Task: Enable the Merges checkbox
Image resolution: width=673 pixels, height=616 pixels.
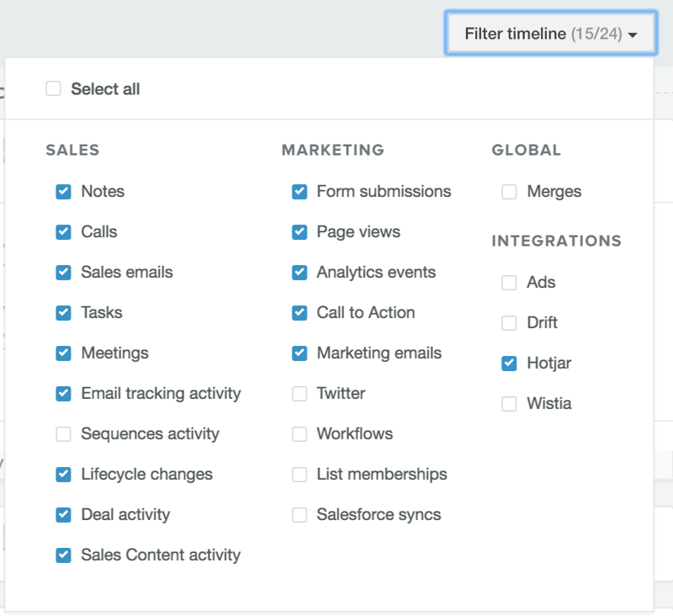Action: click(x=509, y=192)
